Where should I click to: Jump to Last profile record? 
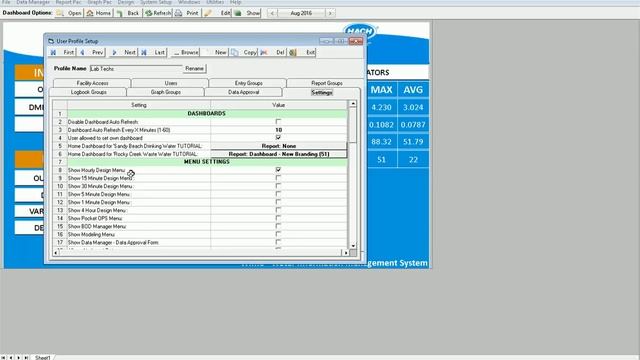click(153, 52)
